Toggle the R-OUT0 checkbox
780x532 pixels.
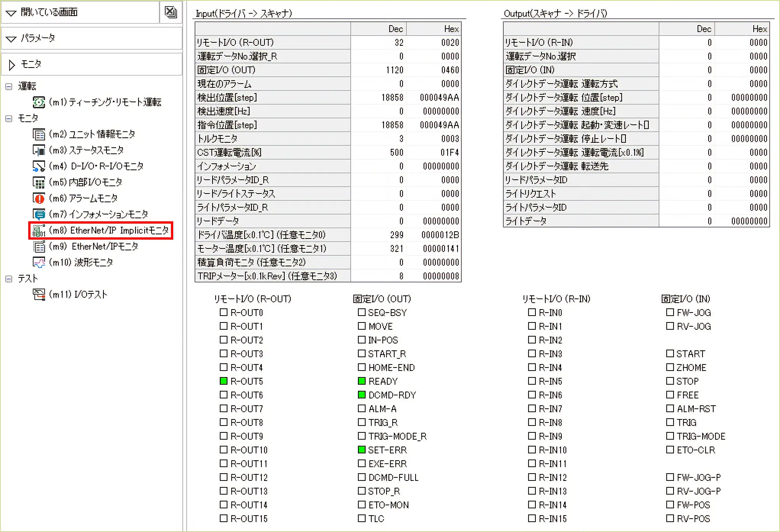click(x=224, y=312)
